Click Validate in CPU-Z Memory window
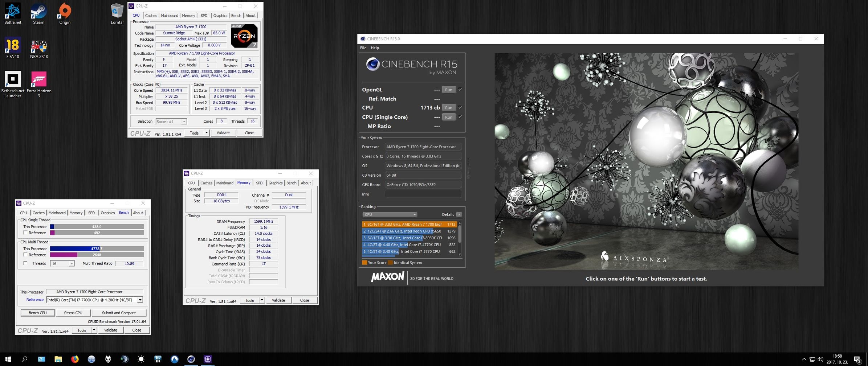The width and height of the screenshot is (868, 366). tap(278, 300)
